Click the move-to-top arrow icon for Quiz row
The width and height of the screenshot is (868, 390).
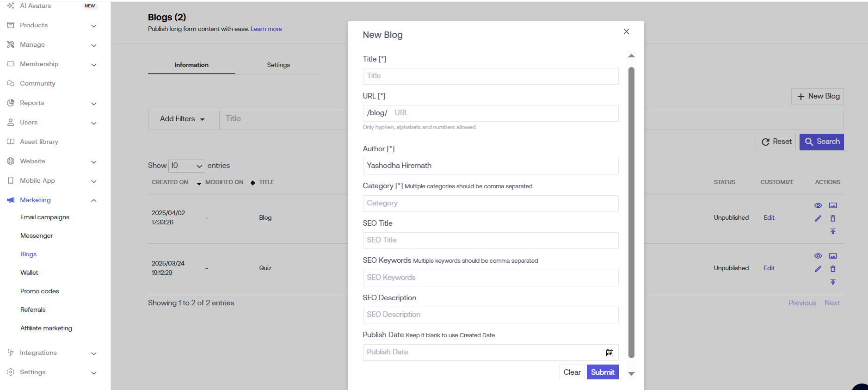coord(832,282)
